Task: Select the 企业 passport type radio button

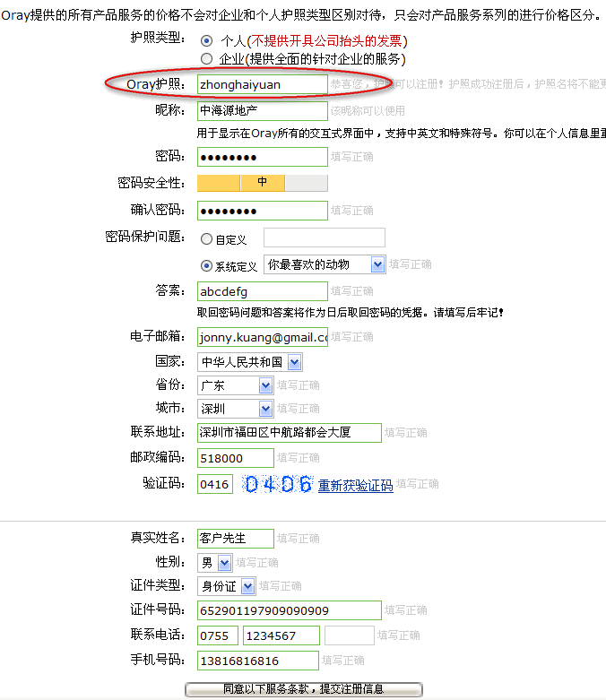Action: [207, 59]
